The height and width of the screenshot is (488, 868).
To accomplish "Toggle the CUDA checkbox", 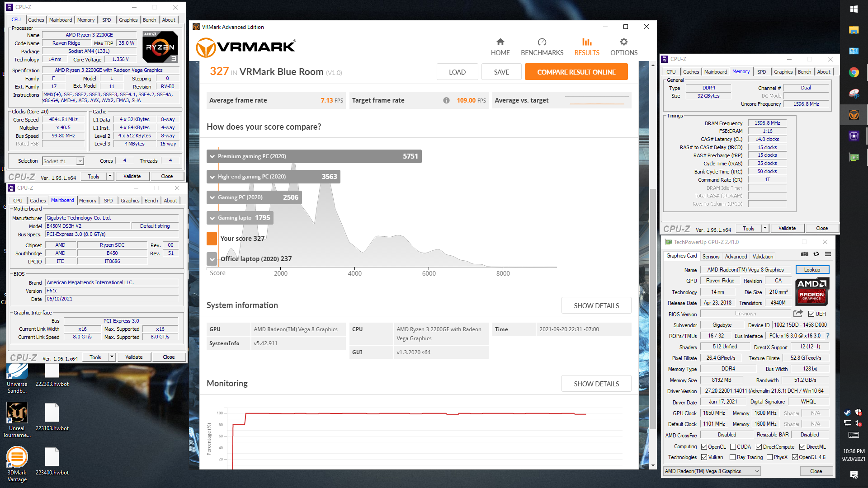I will click(x=733, y=446).
